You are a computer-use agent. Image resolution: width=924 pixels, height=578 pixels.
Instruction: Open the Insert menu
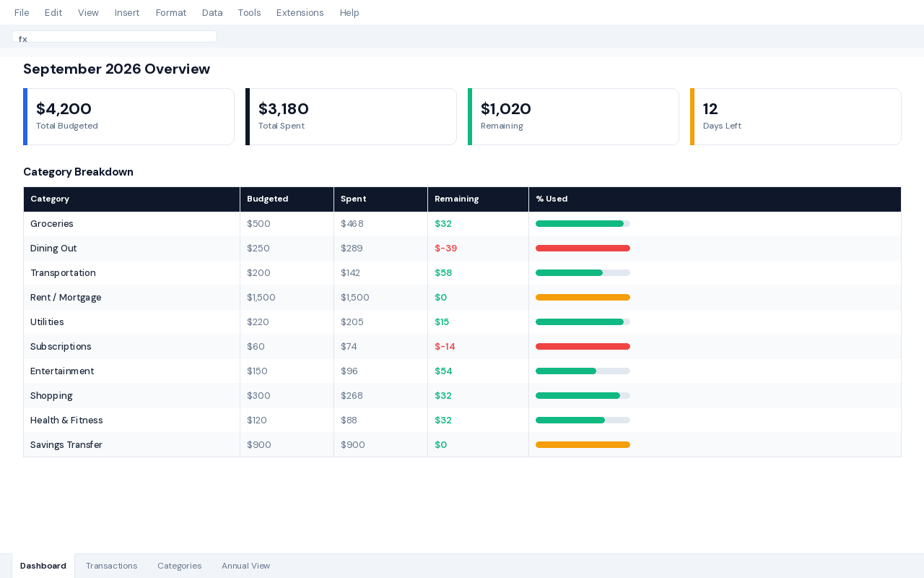pos(127,12)
